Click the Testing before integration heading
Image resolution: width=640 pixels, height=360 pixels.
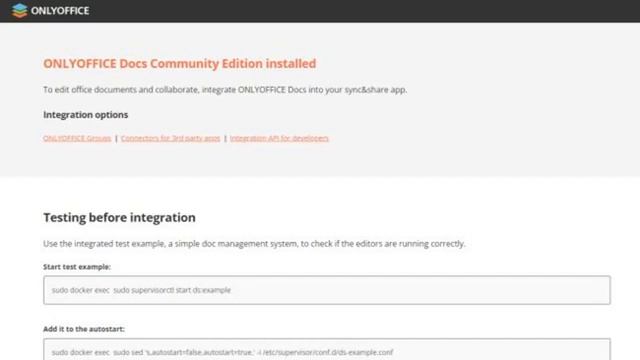(x=119, y=218)
